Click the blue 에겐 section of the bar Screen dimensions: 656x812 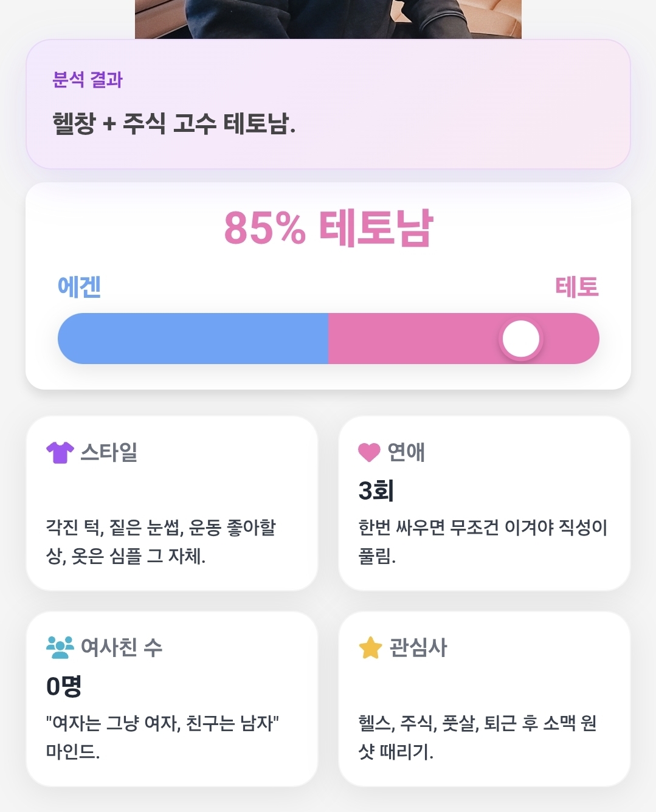[x=193, y=339]
